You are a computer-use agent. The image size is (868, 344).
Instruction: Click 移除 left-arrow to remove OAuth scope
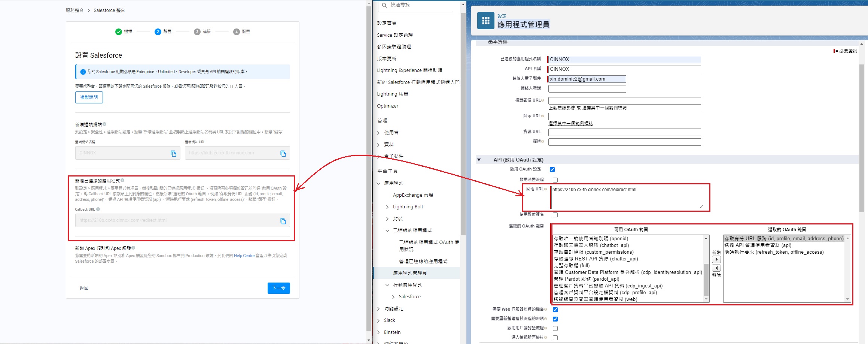click(x=716, y=268)
